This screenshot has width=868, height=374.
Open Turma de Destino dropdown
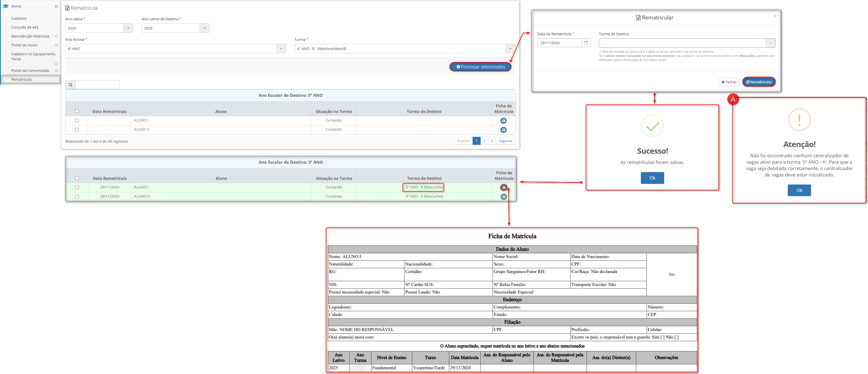(770, 43)
